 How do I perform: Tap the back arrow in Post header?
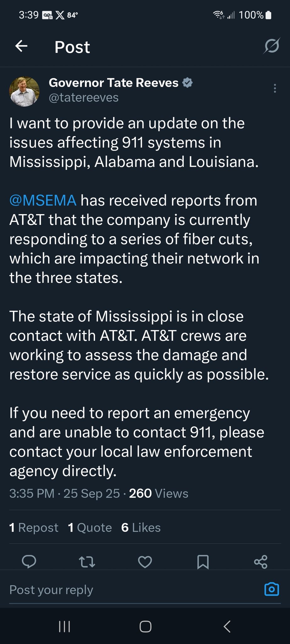pos(21,46)
